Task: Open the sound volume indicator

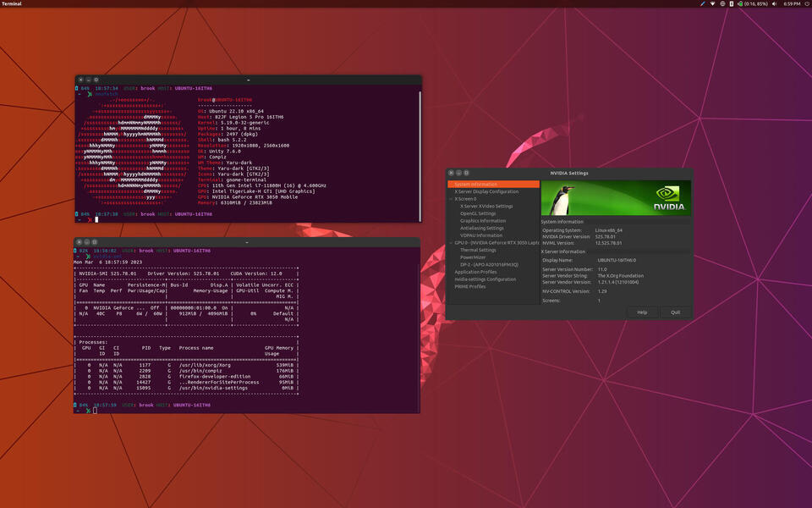Action: [x=775, y=3]
